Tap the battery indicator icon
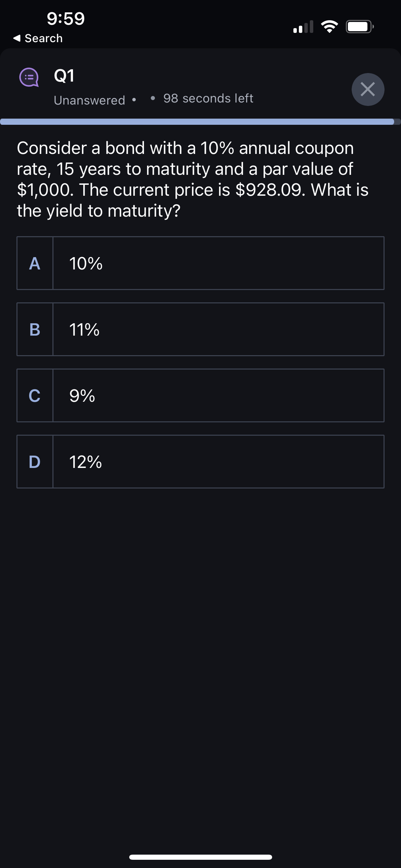 [x=360, y=27]
